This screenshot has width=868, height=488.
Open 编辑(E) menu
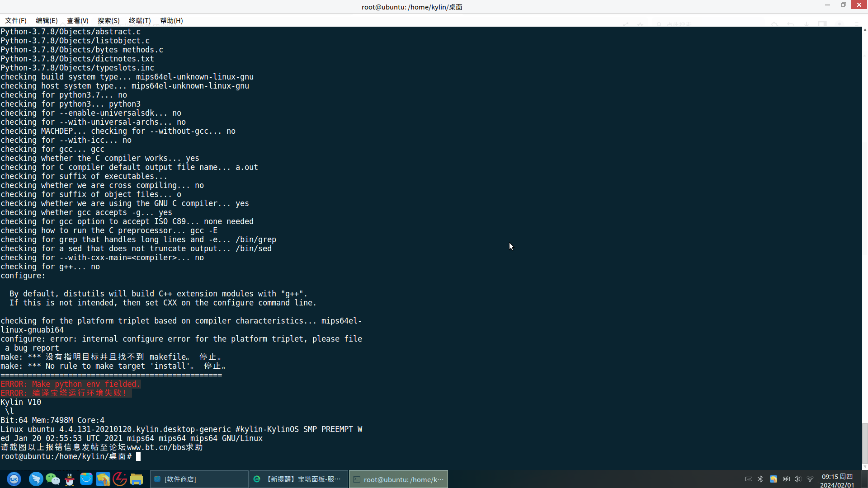[46, 20]
